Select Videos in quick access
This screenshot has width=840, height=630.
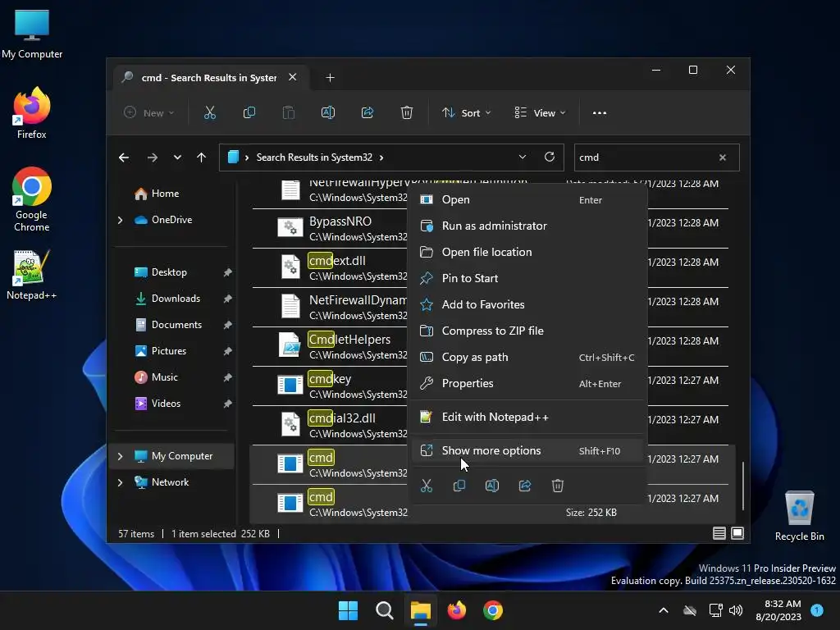tap(171, 404)
